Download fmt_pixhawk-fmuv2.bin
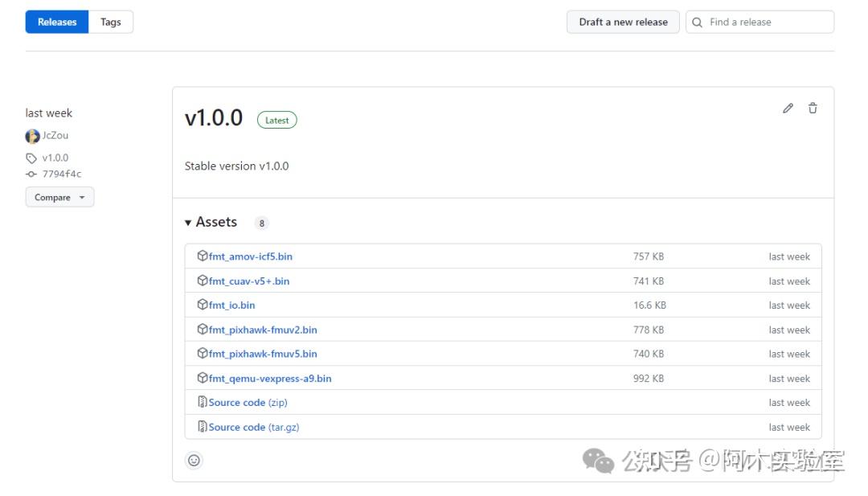The height and width of the screenshot is (496, 868). [263, 330]
